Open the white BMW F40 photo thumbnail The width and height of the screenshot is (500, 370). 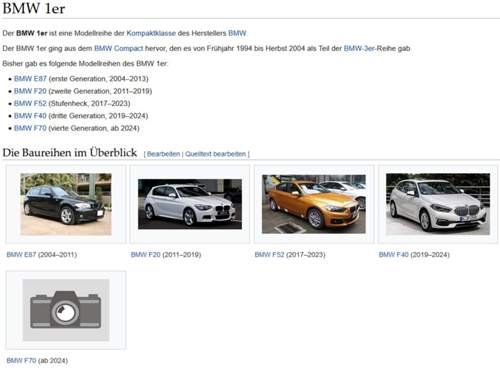[438, 204]
